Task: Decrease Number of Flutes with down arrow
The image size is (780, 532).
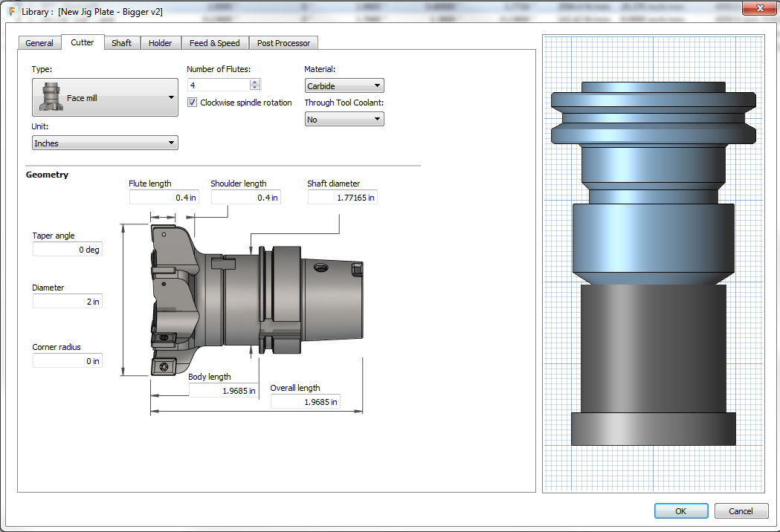Action: [255, 88]
